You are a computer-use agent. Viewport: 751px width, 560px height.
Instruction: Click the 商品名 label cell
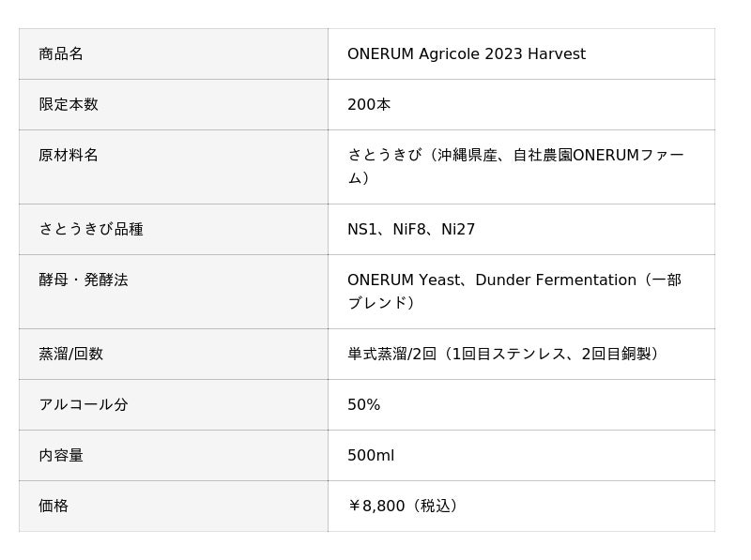click(61, 54)
